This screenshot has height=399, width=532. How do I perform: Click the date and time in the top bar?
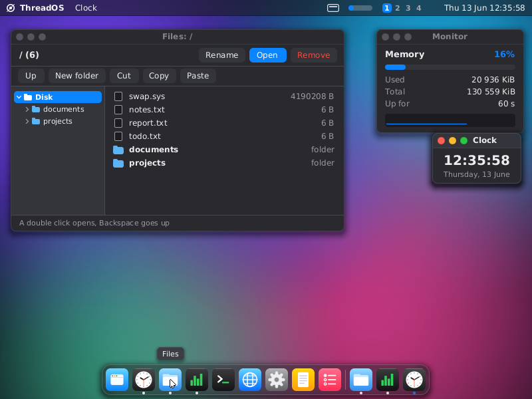[485, 8]
